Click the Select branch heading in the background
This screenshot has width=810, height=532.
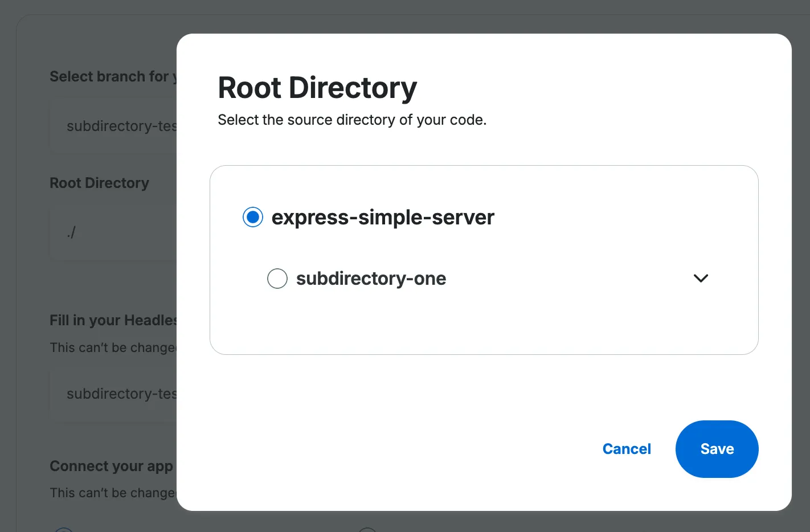(111, 76)
